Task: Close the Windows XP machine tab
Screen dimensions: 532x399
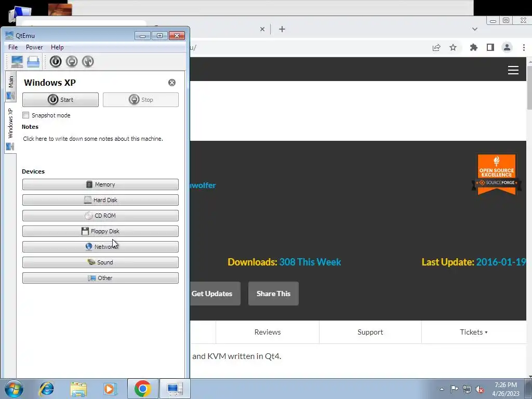Action: point(172,83)
